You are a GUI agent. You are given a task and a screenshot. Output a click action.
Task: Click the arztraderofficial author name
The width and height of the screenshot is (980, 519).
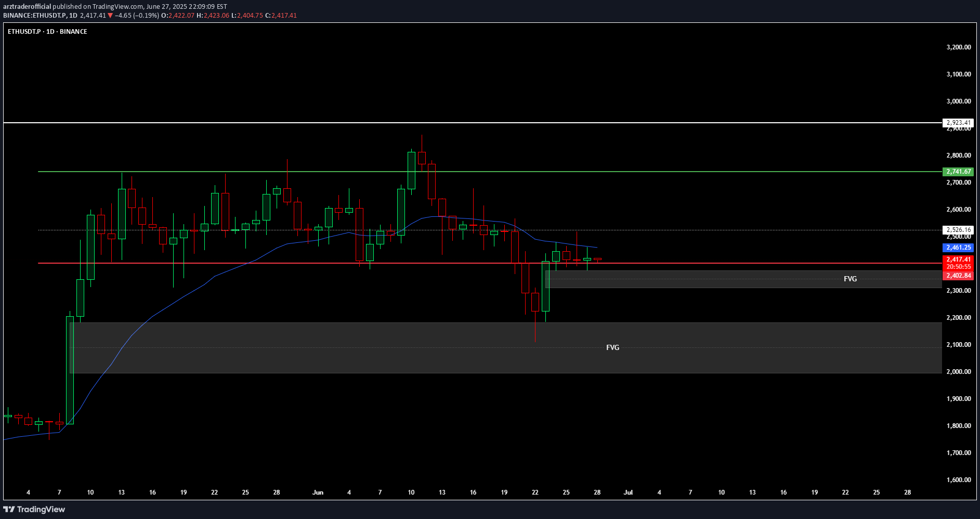[27, 7]
